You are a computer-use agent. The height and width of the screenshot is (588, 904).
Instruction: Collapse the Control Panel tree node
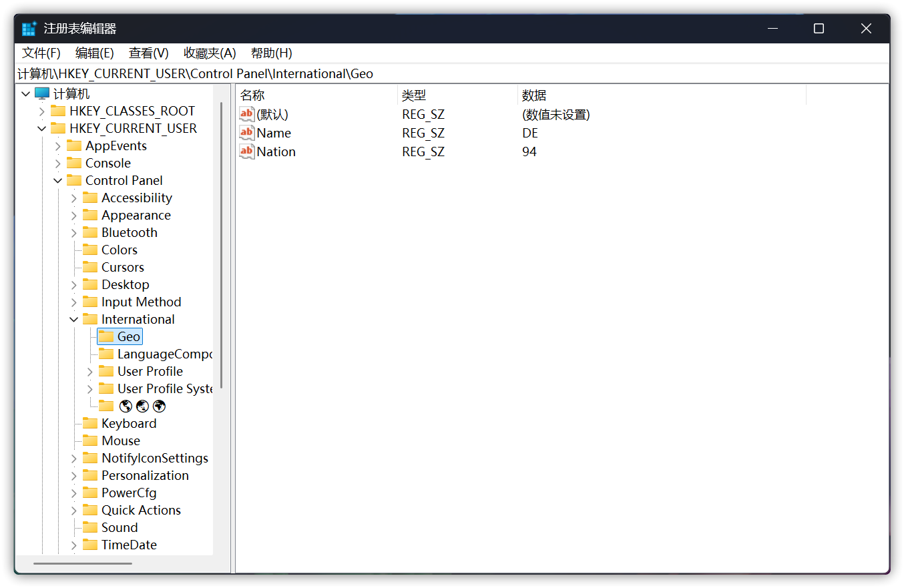[x=58, y=180]
